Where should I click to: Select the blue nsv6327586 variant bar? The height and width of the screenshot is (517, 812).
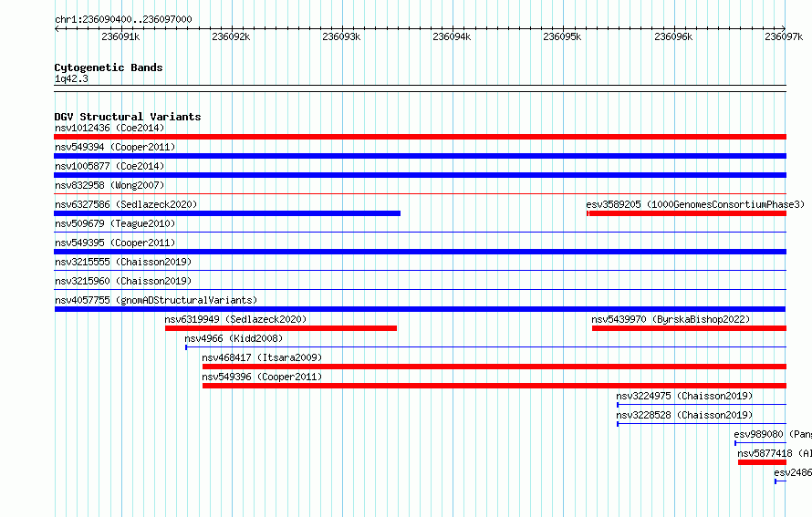227,213
